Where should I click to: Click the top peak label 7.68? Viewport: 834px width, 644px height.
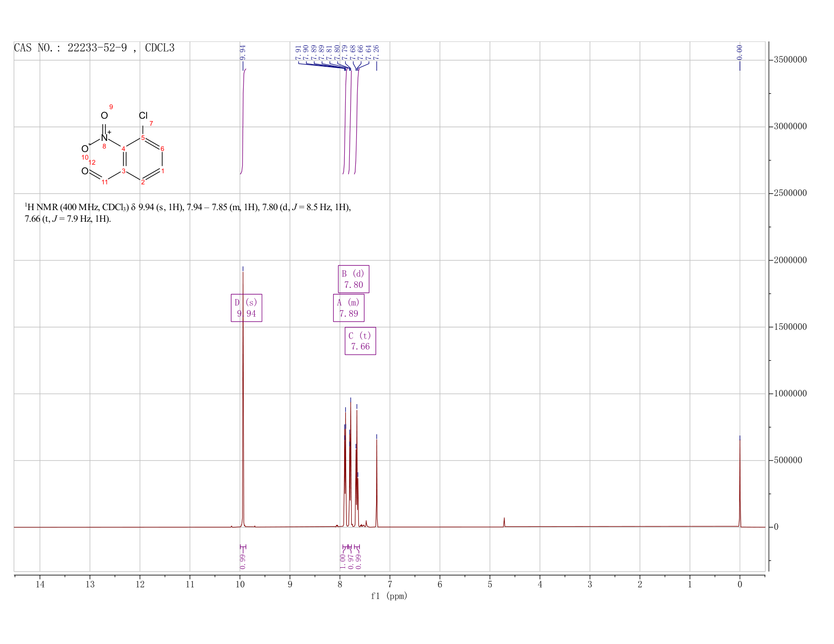[x=353, y=52]
